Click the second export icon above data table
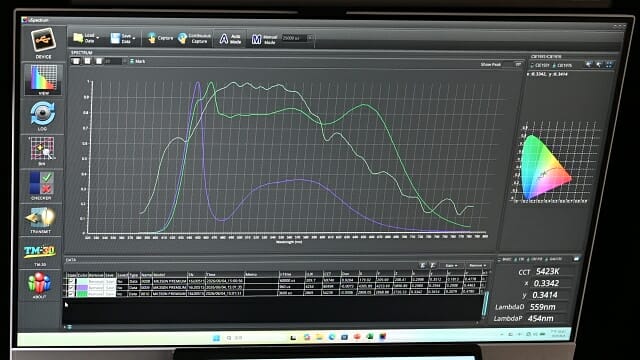This screenshot has width=640, height=360. pos(433,265)
